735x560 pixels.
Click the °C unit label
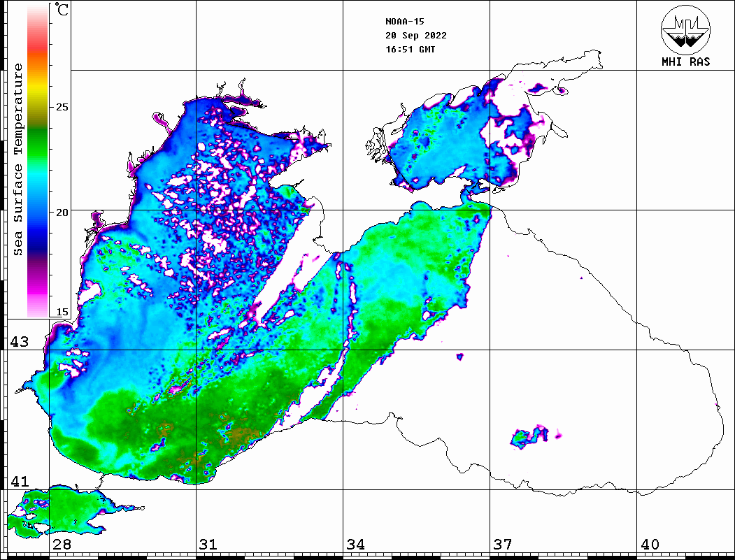tap(62, 10)
